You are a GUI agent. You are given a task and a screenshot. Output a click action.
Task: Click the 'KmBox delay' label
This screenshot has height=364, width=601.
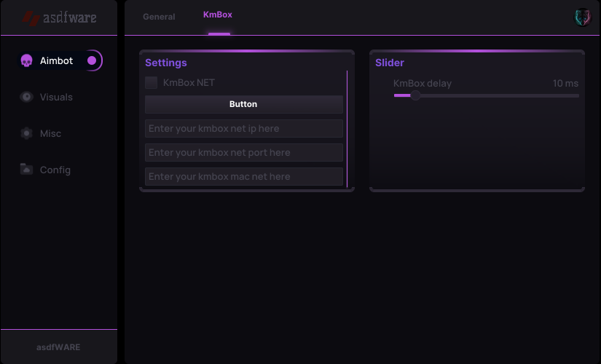point(423,83)
